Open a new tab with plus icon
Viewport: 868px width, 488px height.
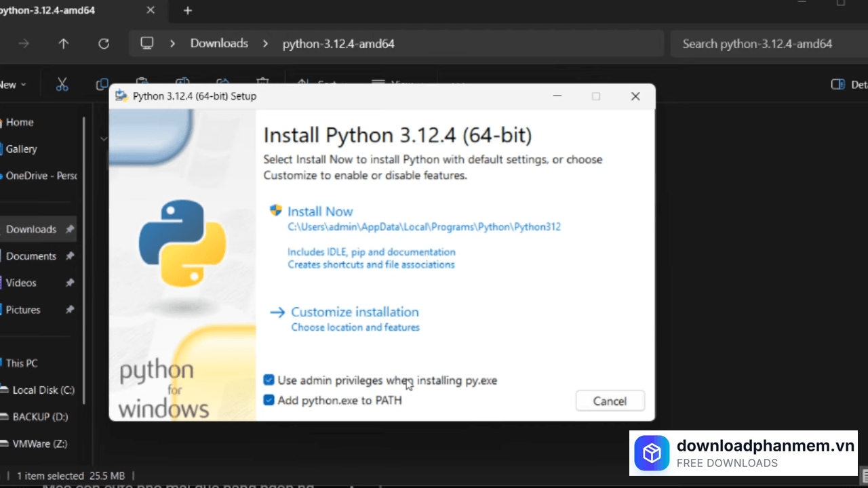coord(188,11)
